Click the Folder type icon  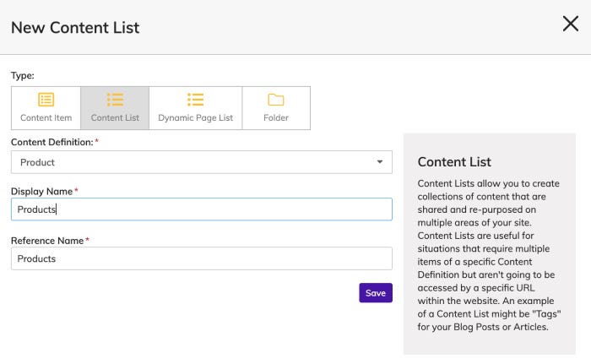click(276, 101)
